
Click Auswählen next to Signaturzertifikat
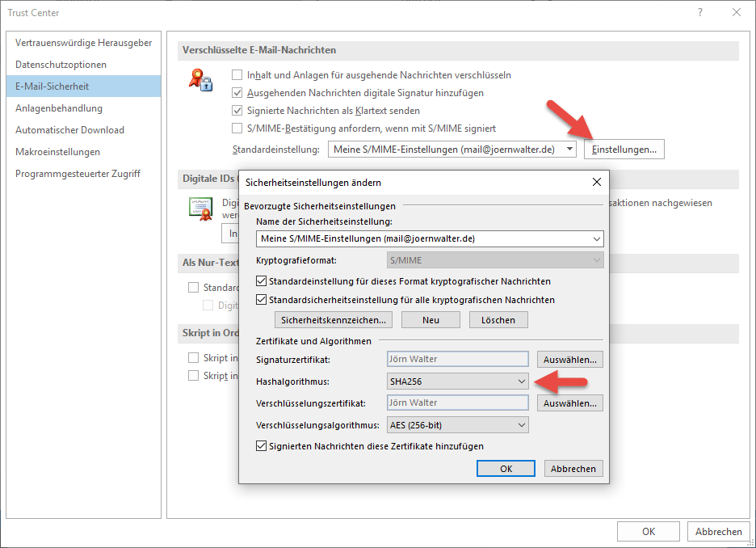click(569, 359)
